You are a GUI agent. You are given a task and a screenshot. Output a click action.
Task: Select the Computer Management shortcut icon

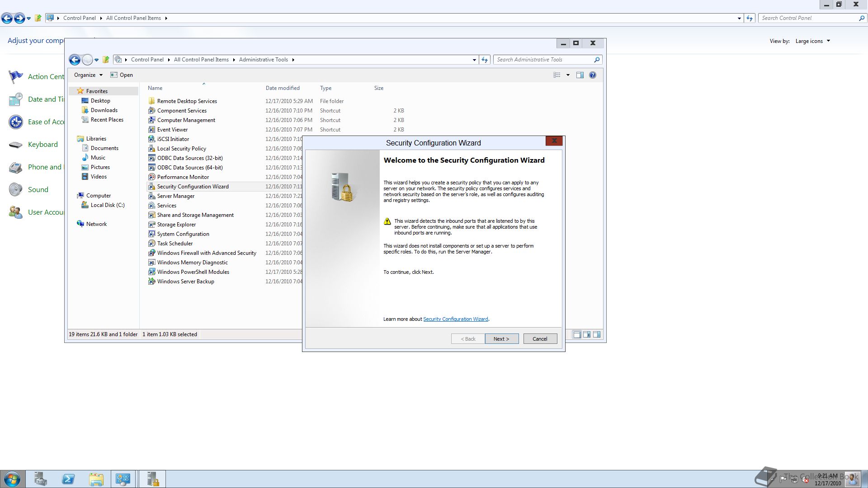point(152,120)
